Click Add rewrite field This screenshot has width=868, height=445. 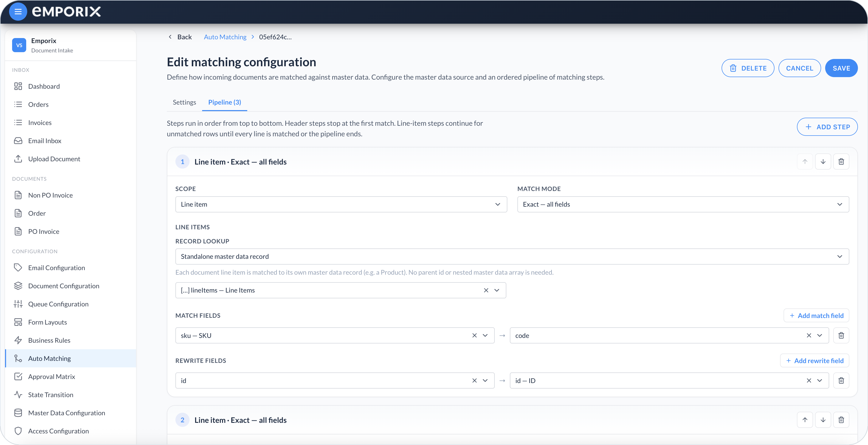coord(814,361)
